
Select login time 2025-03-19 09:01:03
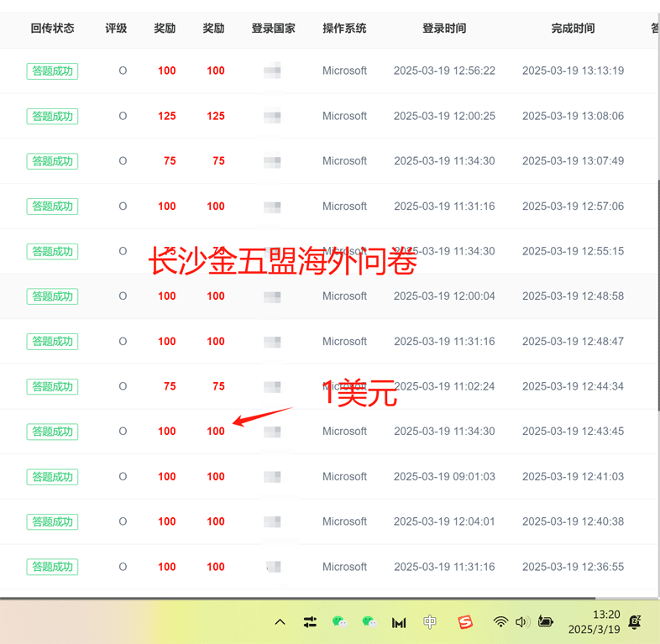coord(444,476)
